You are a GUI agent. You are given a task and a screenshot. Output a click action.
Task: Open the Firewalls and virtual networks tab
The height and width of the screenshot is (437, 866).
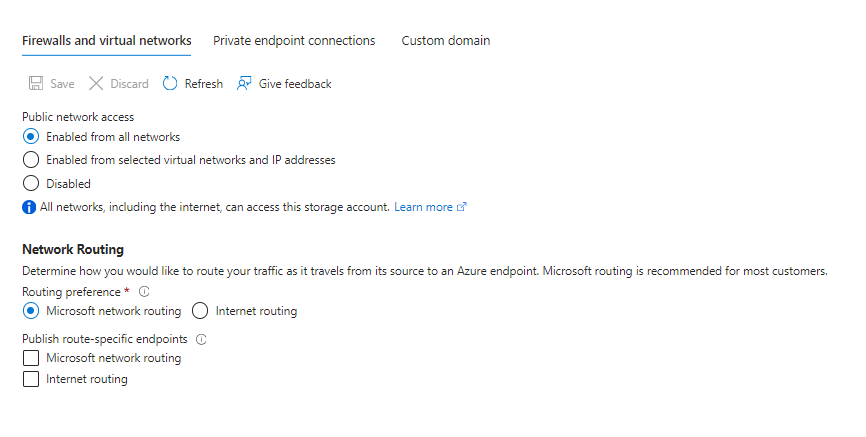(107, 40)
